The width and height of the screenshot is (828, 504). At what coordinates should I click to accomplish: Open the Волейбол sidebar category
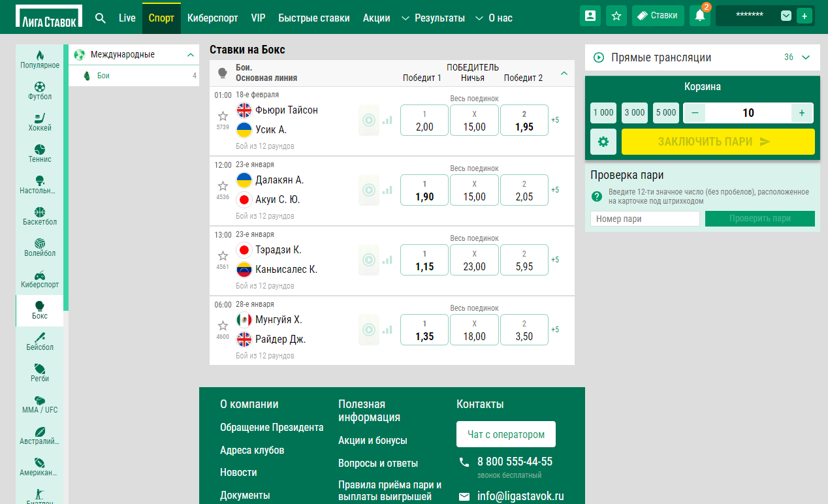click(40, 248)
